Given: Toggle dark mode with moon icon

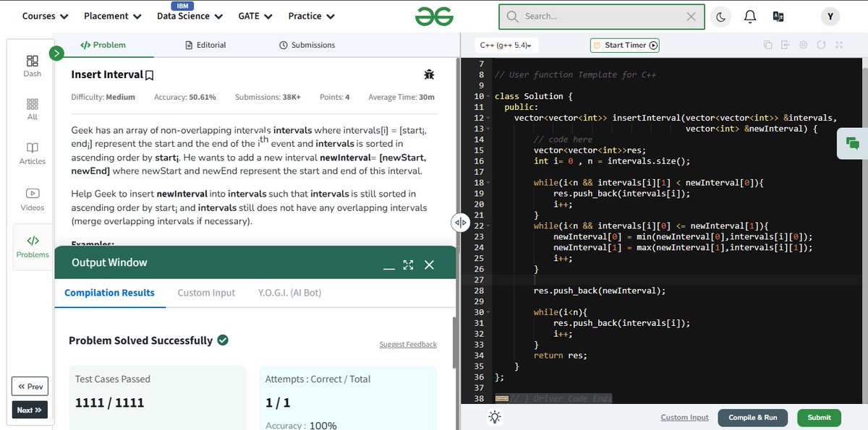Looking at the screenshot, I should [721, 16].
